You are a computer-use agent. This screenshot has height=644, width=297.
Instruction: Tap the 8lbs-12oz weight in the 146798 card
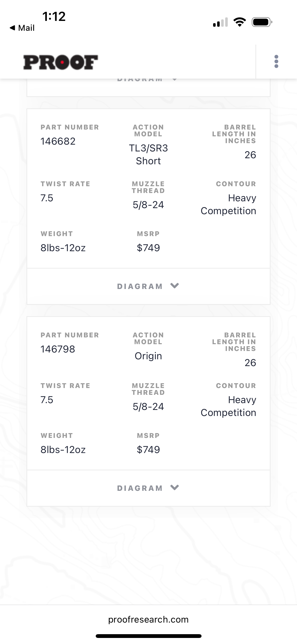tap(63, 450)
